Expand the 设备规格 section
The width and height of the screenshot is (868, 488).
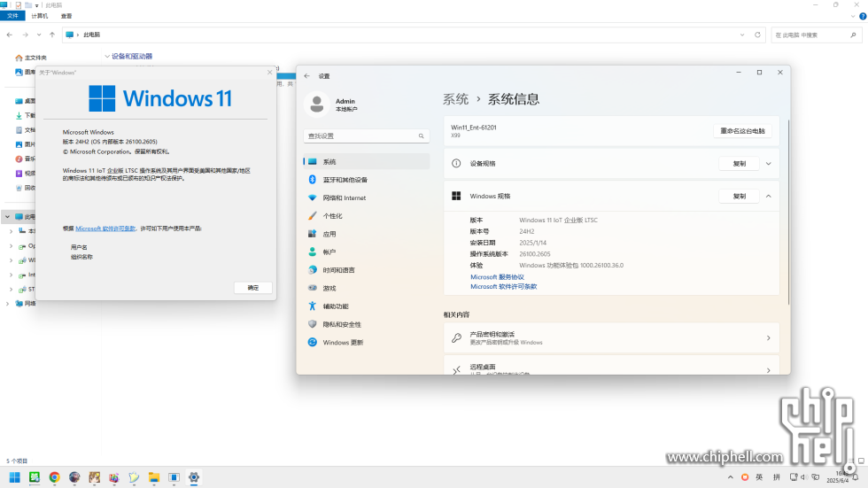tap(769, 164)
